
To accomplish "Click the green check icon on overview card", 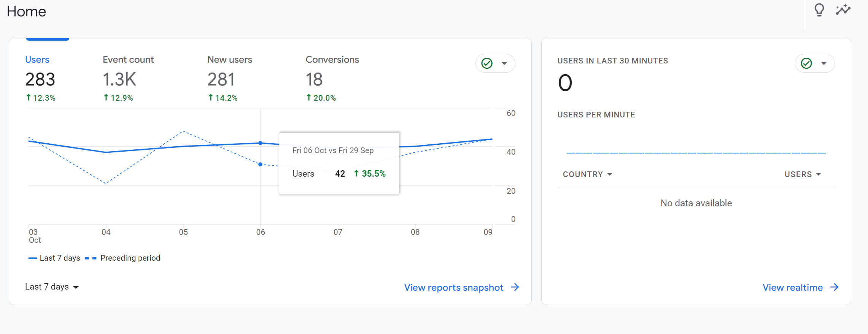I will tap(487, 63).
